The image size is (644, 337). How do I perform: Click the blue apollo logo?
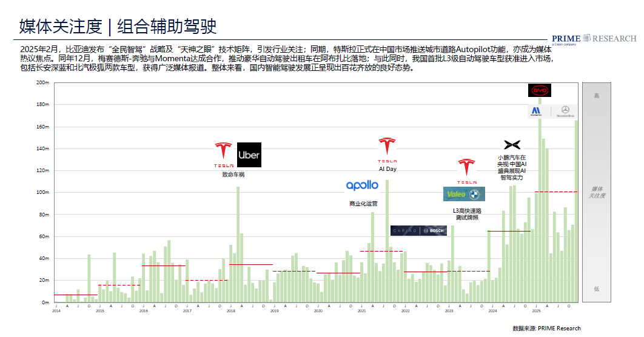coord(362,185)
